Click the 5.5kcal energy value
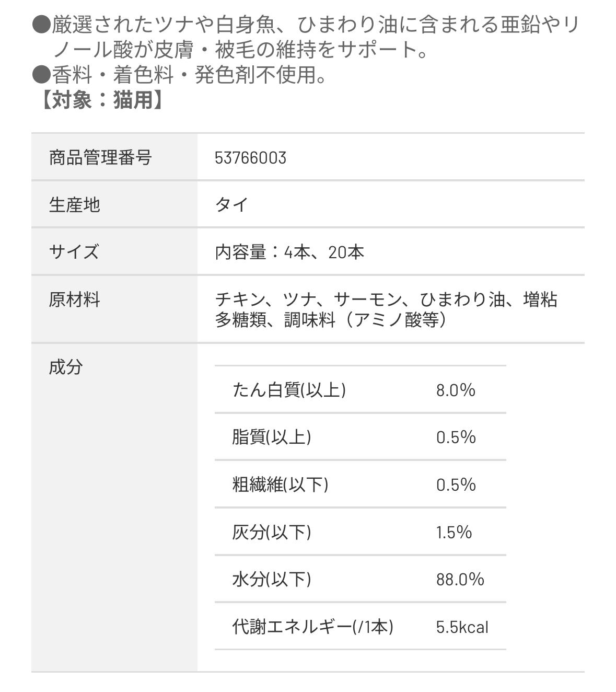 pyautogui.click(x=462, y=627)
